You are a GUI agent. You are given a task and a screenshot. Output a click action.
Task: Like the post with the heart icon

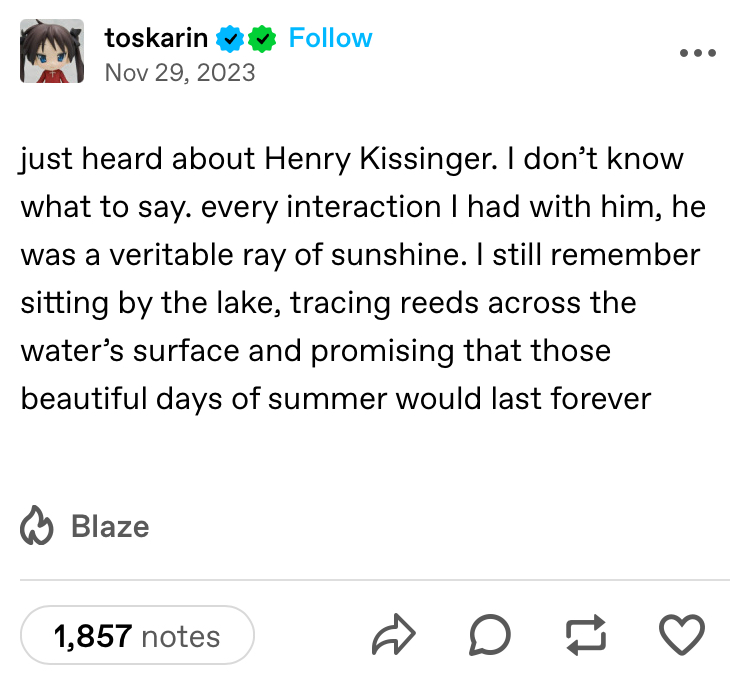coord(682,635)
